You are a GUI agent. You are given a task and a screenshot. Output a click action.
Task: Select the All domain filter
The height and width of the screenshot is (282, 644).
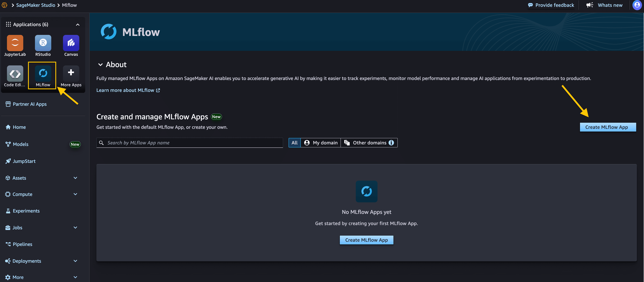295,143
